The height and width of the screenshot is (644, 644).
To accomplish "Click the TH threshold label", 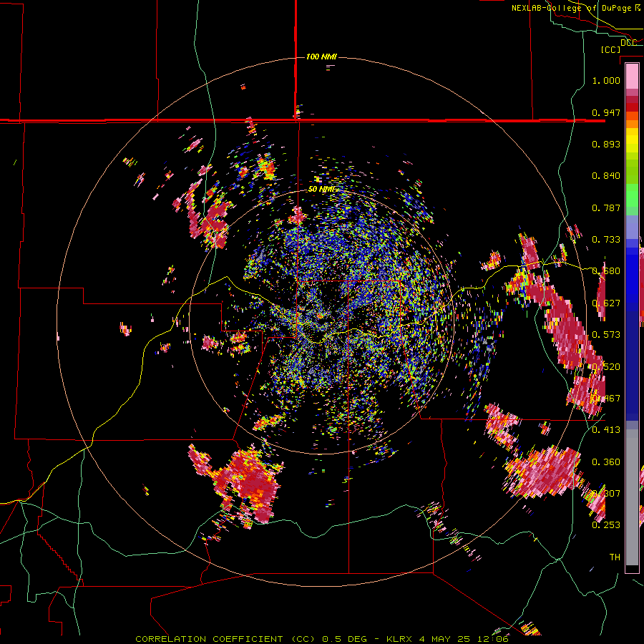I will [x=615, y=557].
